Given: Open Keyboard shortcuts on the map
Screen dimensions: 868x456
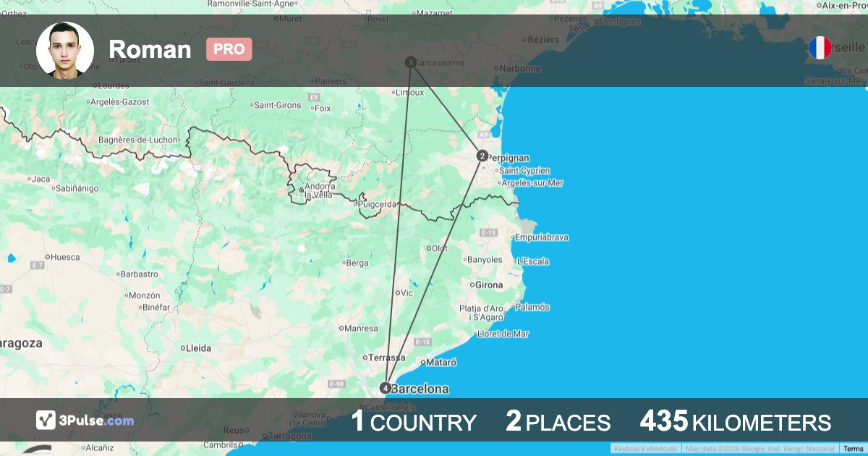Looking at the screenshot, I should 645,449.
